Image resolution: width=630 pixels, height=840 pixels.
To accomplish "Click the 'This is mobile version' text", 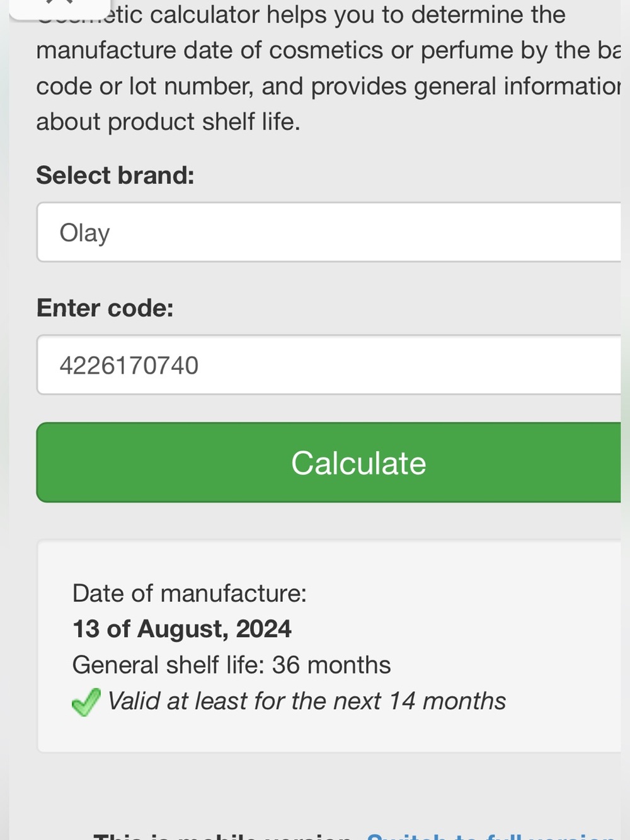I will tap(224, 836).
